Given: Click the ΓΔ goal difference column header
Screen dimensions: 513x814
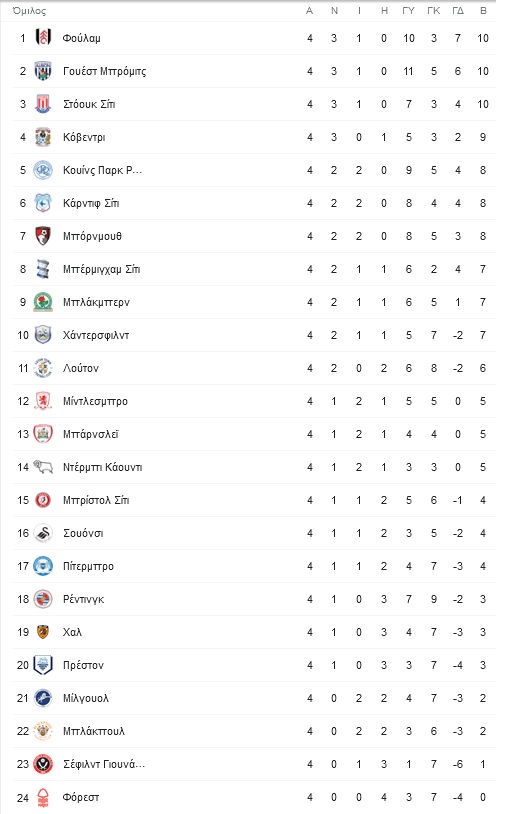Looking at the screenshot, I should [x=458, y=10].
